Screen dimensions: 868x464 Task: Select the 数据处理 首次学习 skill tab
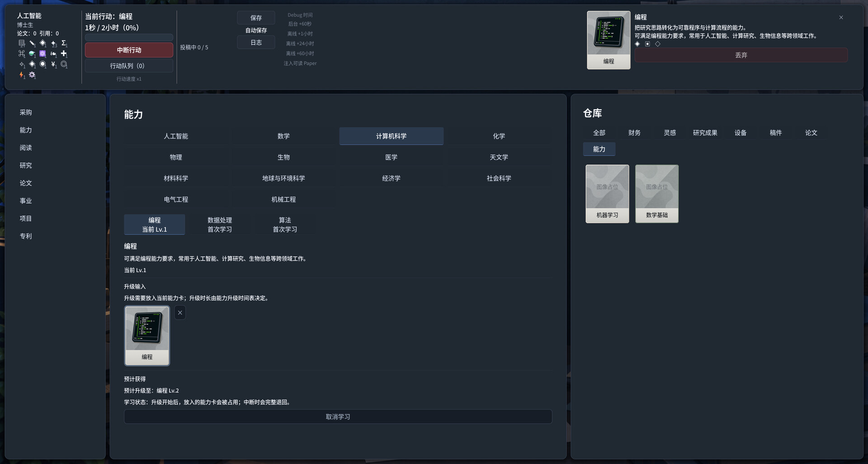point(220,225)
